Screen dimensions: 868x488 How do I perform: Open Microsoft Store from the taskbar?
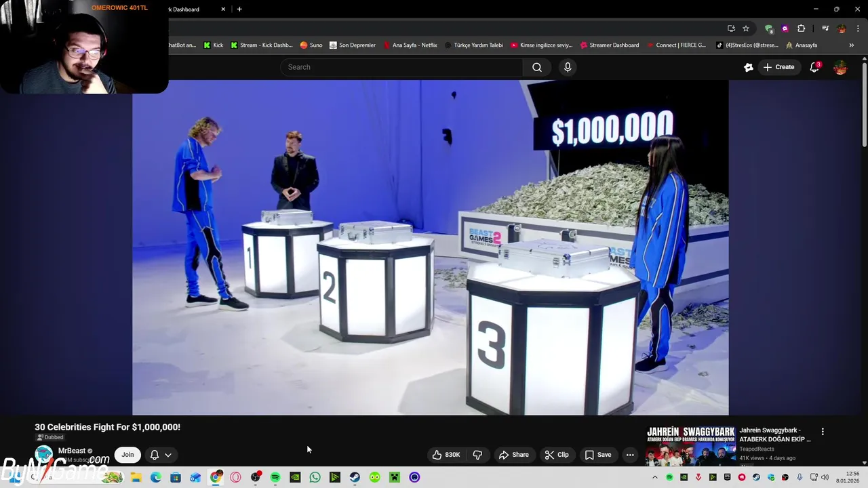(x=176, y=477)
